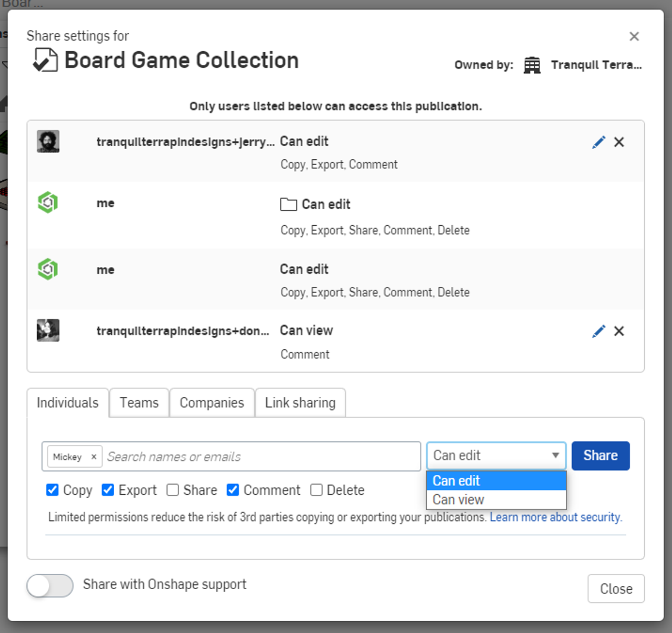Screen dimensions: 672x633
Task: Click the Share button
Action: 600,456
